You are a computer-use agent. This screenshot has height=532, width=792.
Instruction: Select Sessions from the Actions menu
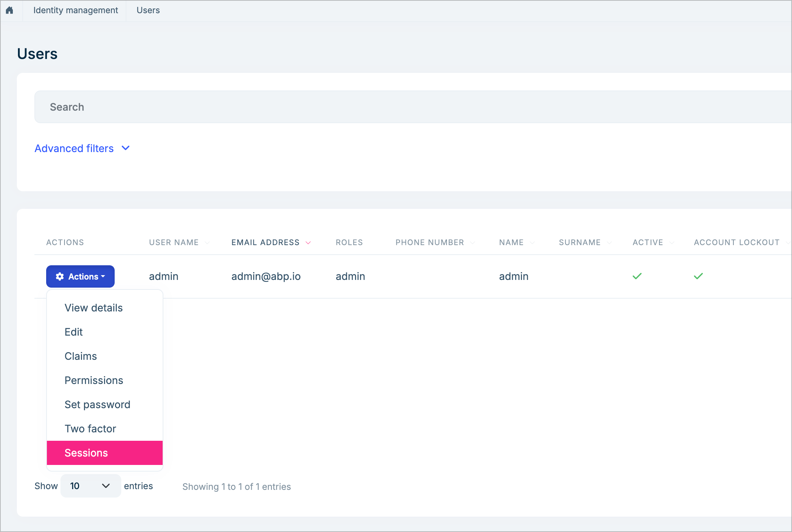(86, 453)
